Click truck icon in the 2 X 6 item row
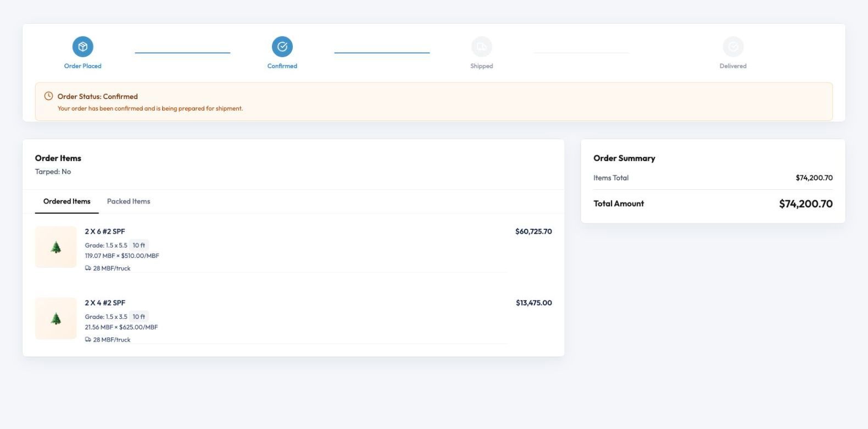 coord(88,268)
